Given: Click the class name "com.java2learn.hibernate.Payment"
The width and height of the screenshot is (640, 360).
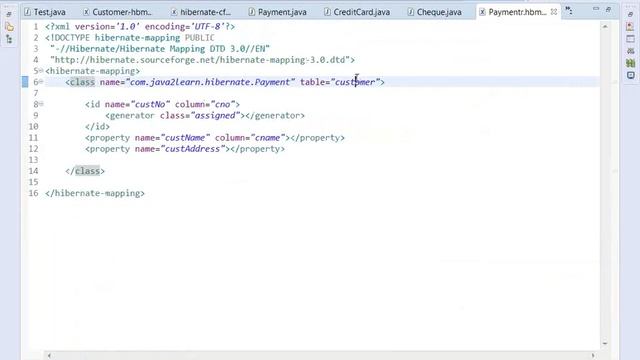Looking at the screenshot, I should coord(210,82).
